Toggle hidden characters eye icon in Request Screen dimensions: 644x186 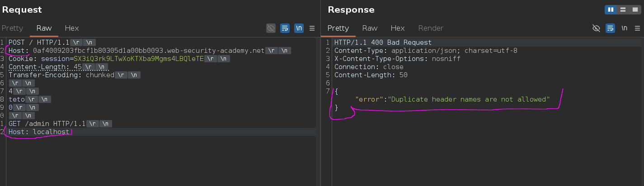[271, 28]
